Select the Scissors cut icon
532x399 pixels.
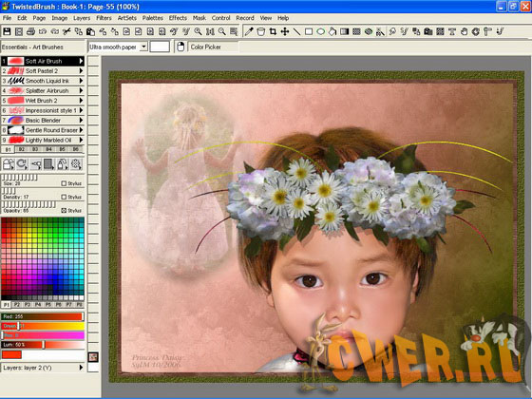click(x=66, y=32)
